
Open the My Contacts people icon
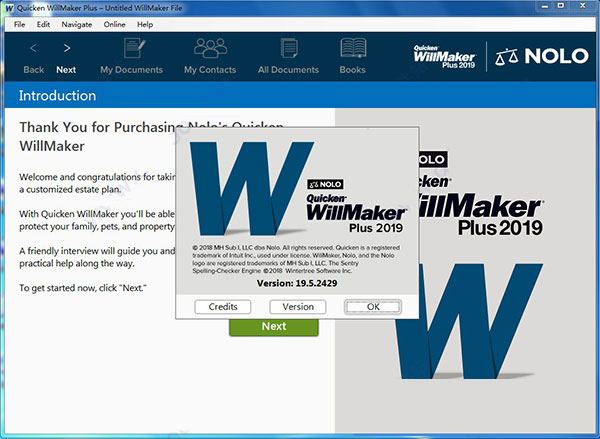pyautogui.click(x=210, y=48)
